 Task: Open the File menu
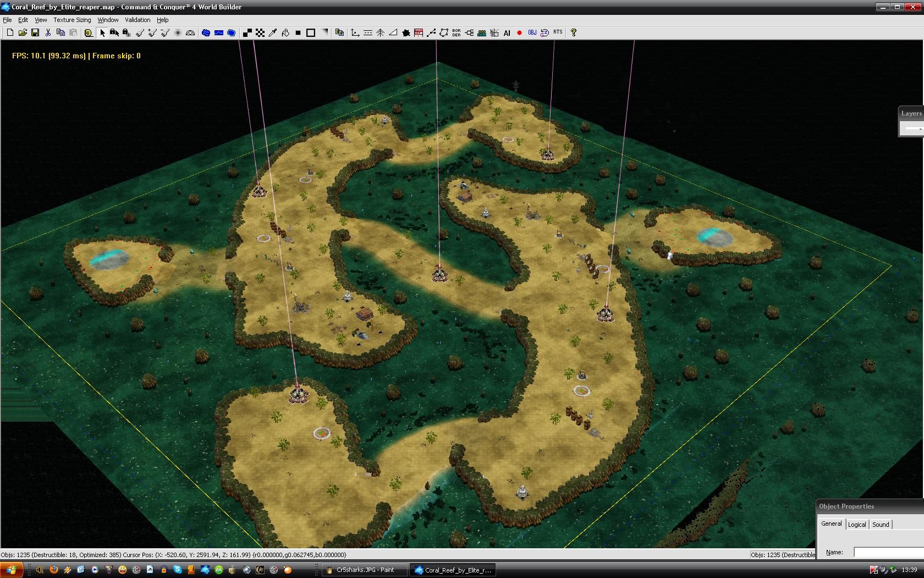(x=7, y=20)
